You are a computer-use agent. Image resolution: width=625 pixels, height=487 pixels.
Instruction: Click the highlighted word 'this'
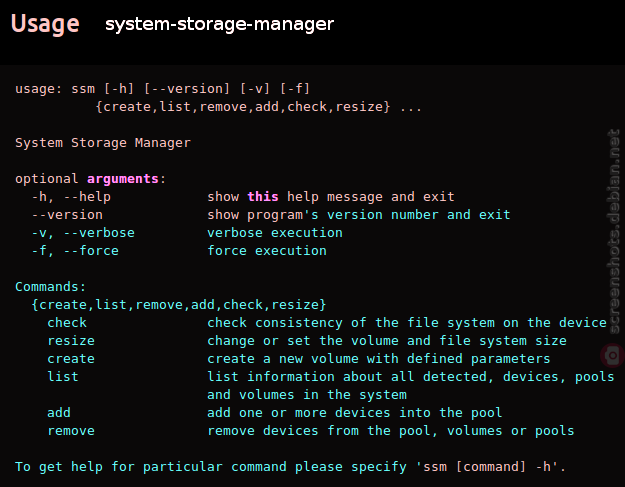click(x=263, y=196)
